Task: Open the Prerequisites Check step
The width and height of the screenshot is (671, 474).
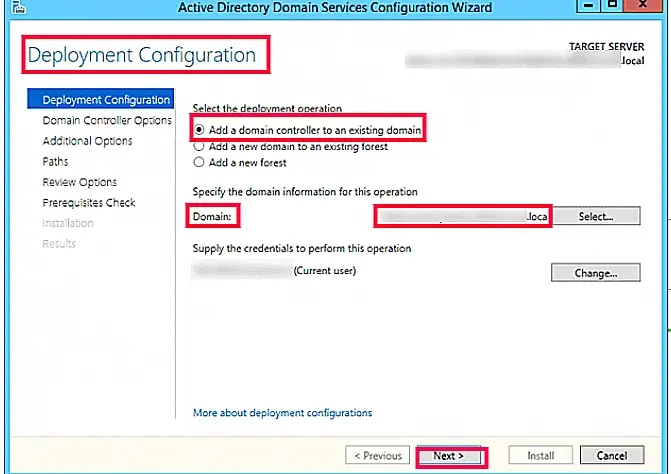Action: coord(89,203)
